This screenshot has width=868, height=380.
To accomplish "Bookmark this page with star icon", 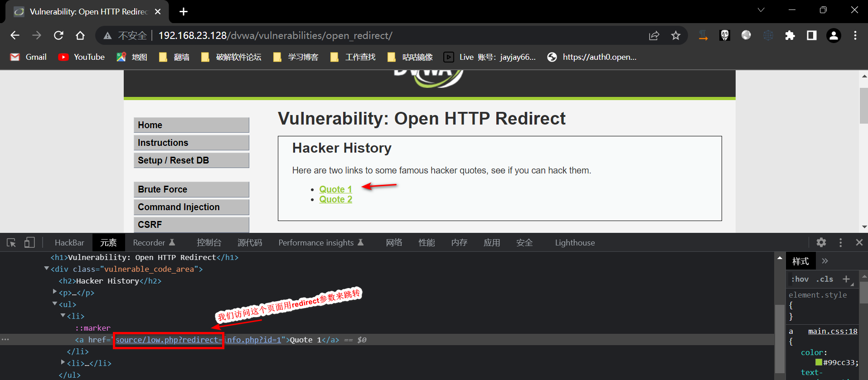I will pos(675,36).
